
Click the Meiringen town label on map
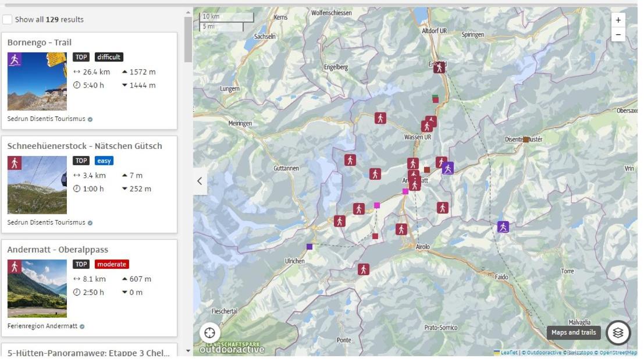tap(240, 123)
